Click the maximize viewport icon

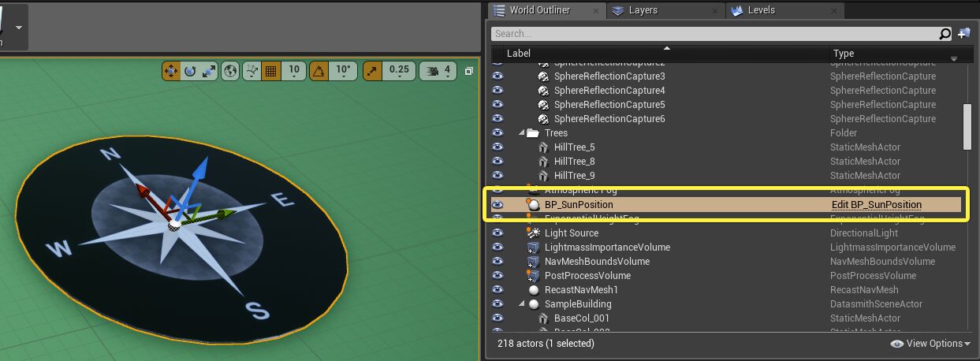[469, 71]
